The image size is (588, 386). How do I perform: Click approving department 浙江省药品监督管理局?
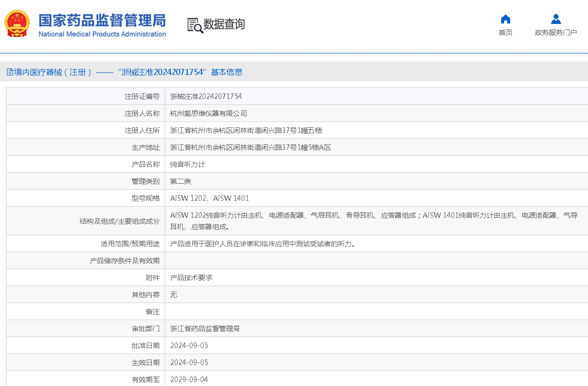205,329
